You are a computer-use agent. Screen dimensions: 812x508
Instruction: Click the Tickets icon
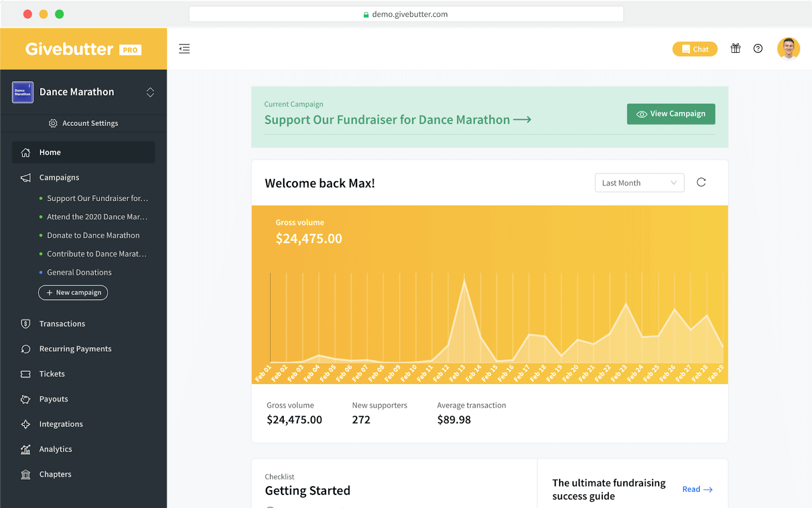pos(25,374)
